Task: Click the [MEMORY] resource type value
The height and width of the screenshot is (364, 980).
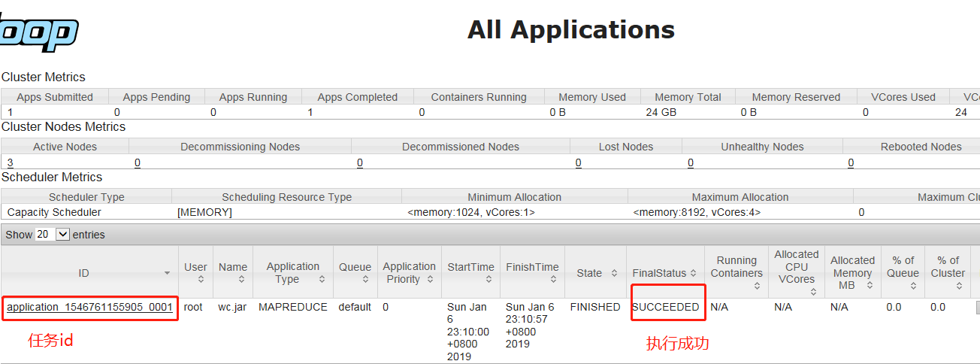Action: pyautogui.click(x=204, y=212)
